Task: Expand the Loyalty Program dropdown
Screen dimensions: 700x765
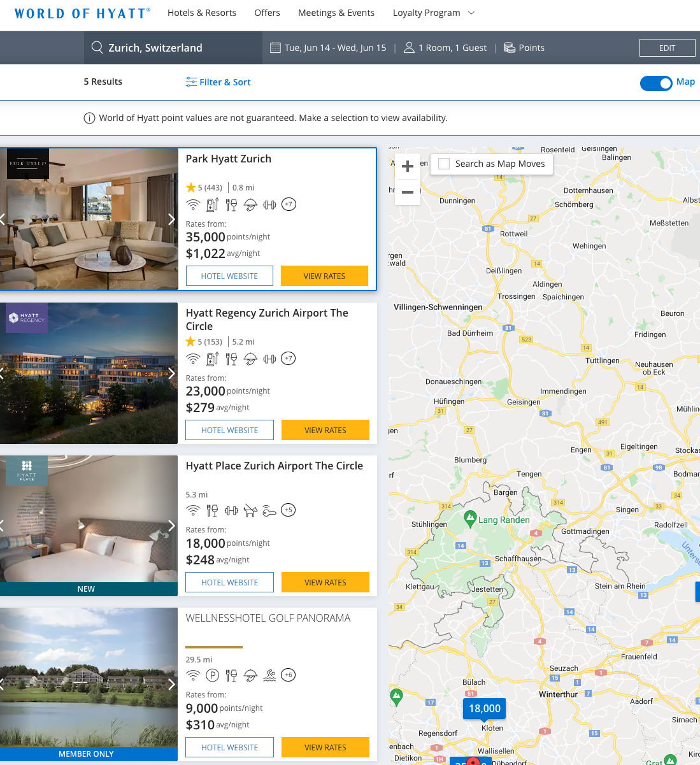Action: 434,13
